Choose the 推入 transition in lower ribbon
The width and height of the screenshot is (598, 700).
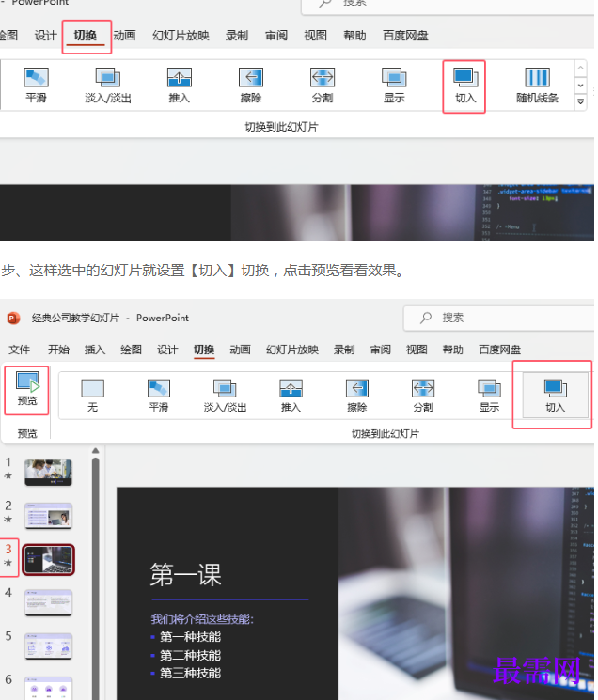pyautogui.click(x=291, y=396)
